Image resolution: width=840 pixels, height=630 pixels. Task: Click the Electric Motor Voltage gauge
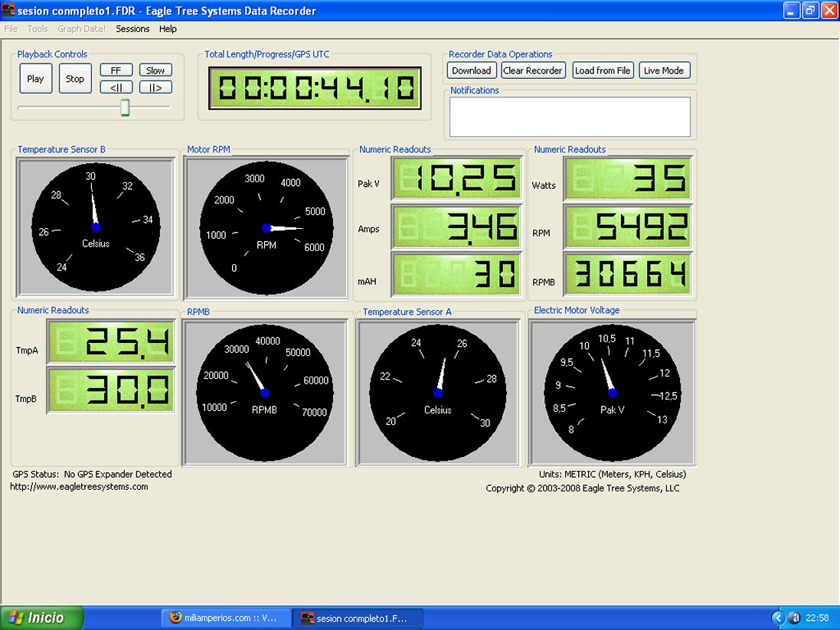[613, 393]
